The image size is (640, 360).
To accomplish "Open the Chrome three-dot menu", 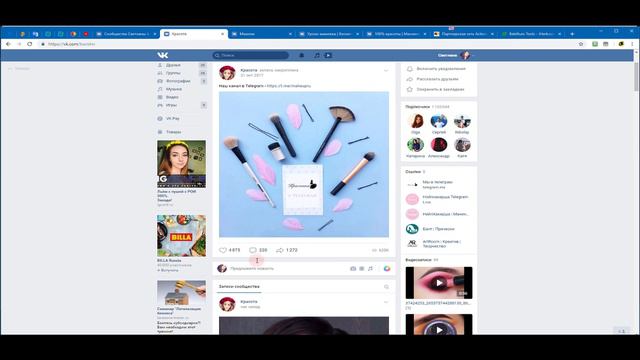I will click(x=632, y=44).
